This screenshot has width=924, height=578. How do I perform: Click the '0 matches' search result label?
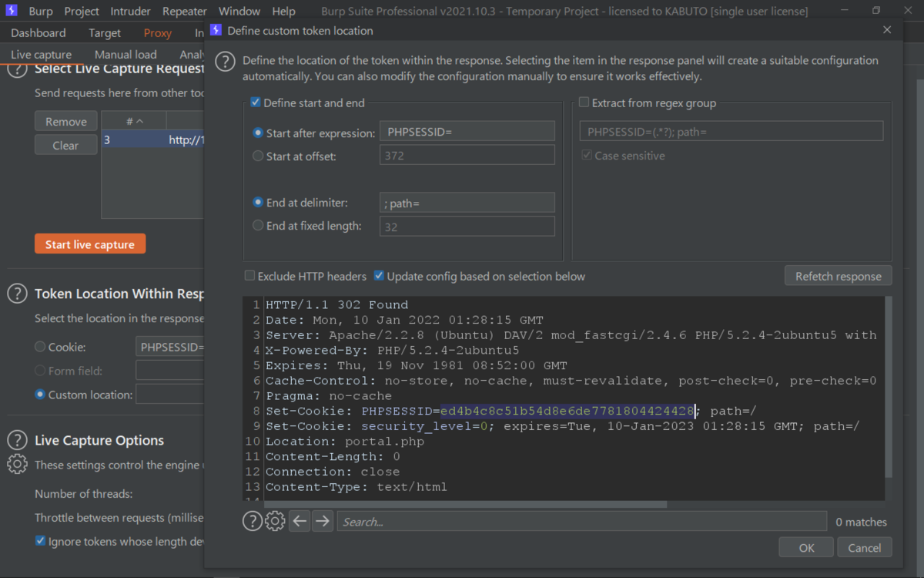click(x=861, y=522)
